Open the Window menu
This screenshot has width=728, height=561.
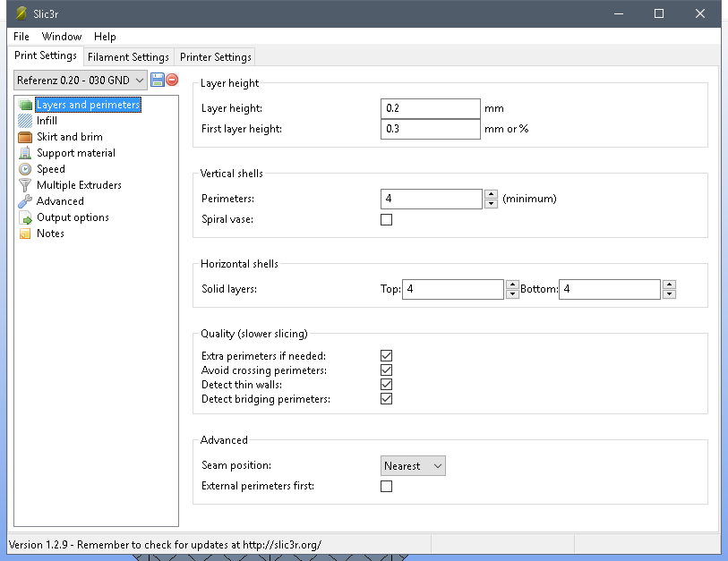[62, 37]
